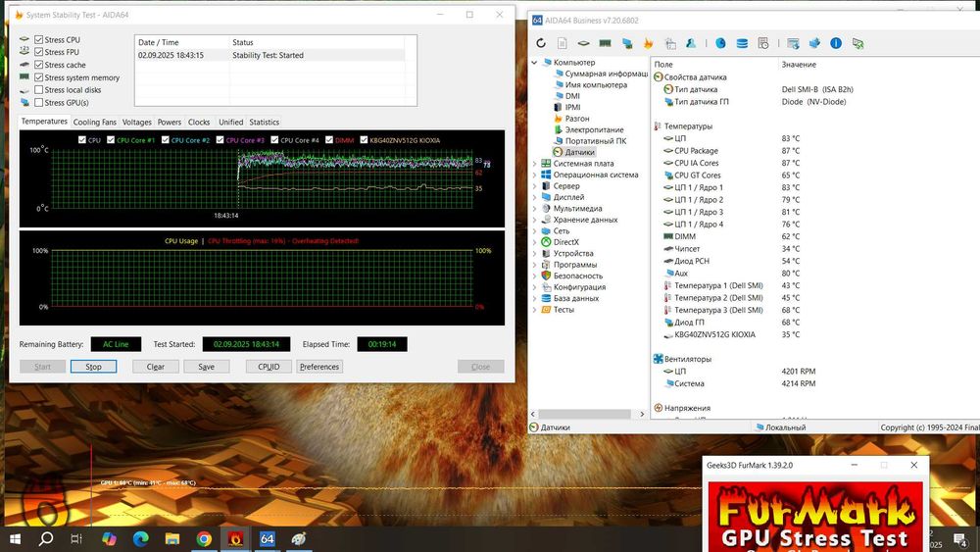Screen dimensions: 980x552
Task: Toggle DIMM graph line checkbox
Action: click(x=329, y=140)
